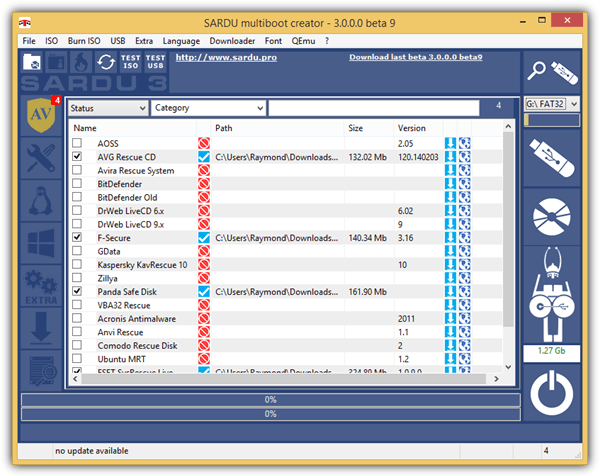600x476 pixels.
Task: Uncheck the F-Secure checkbox
Action: [x=77, y=237]
